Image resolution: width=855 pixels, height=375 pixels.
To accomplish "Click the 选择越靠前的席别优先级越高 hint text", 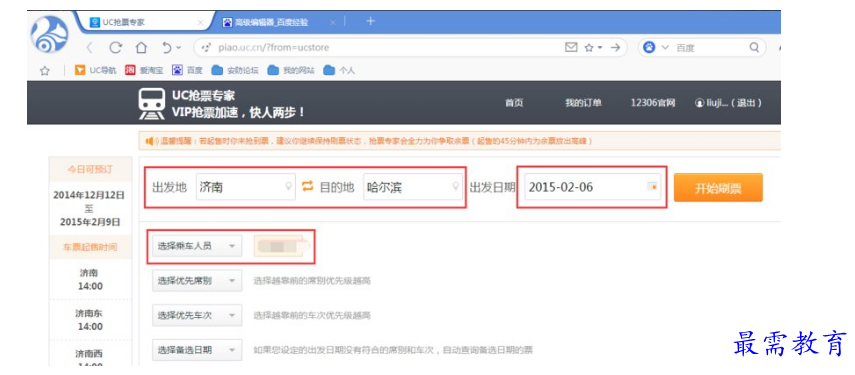I will [x=312, y=281].
